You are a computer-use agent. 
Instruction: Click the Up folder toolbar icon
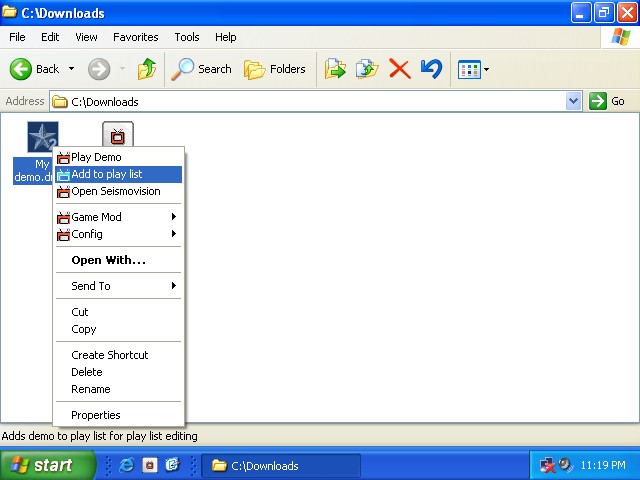(x=147, y=69)
